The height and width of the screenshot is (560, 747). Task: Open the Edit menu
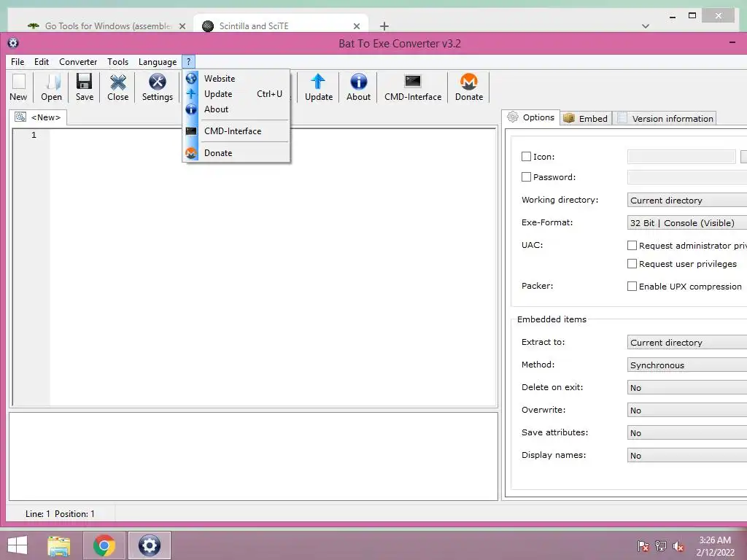(42, 62)
